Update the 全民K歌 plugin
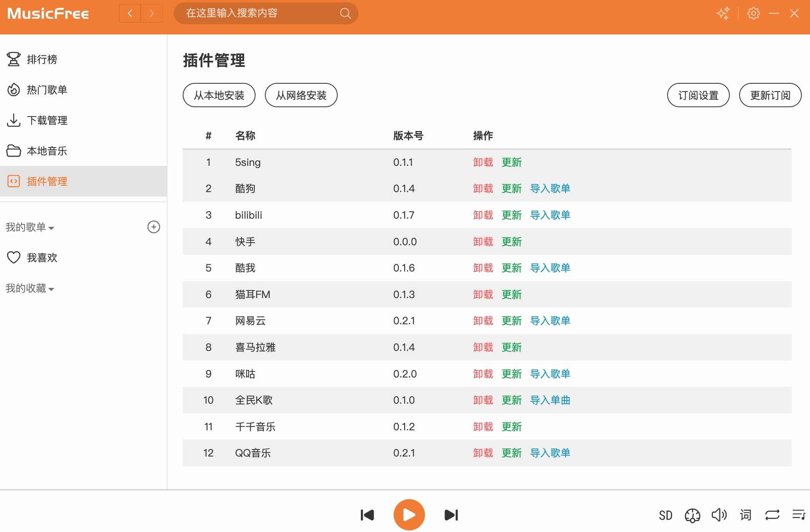This screenshot has width=810, height=532. tap(512, 400)
